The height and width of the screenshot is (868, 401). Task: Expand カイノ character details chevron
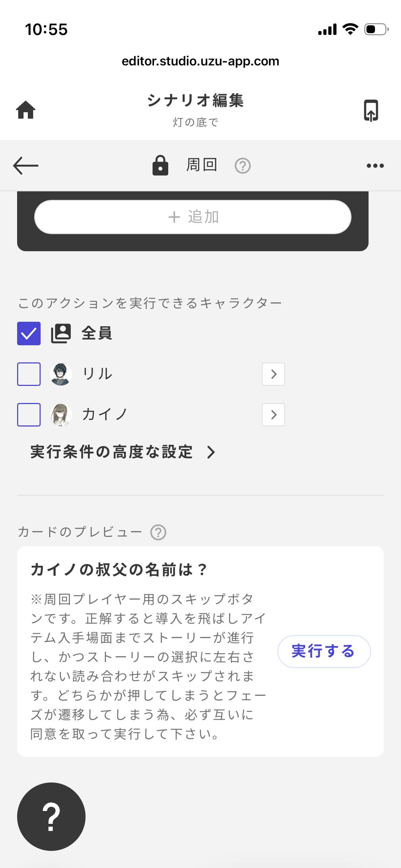pyautogui.click(x=273, y=415)
